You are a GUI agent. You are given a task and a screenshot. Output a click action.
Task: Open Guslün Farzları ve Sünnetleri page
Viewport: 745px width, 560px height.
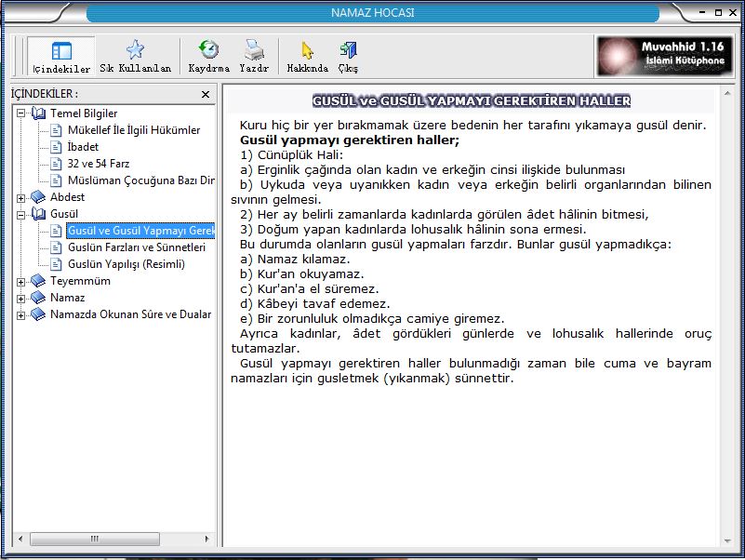click(137, 247)
